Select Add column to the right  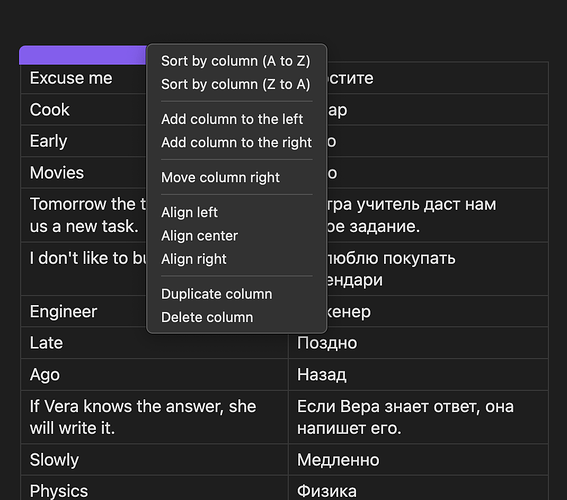click(236, 142)
